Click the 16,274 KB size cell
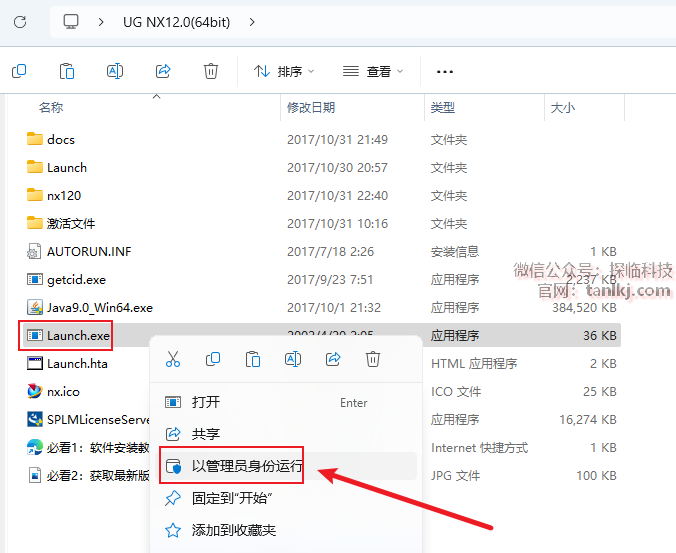 point(588,420)
